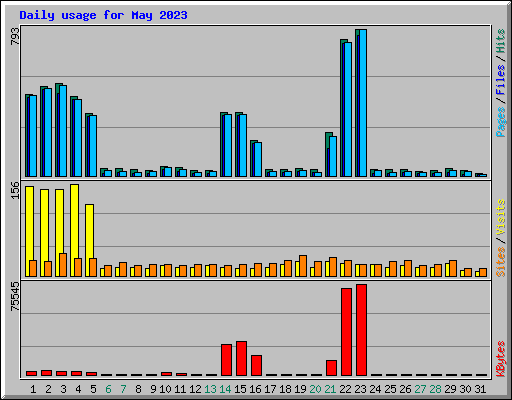Click the day 21 red KBytes bar

pyautogui.click(x=331, y=368)
